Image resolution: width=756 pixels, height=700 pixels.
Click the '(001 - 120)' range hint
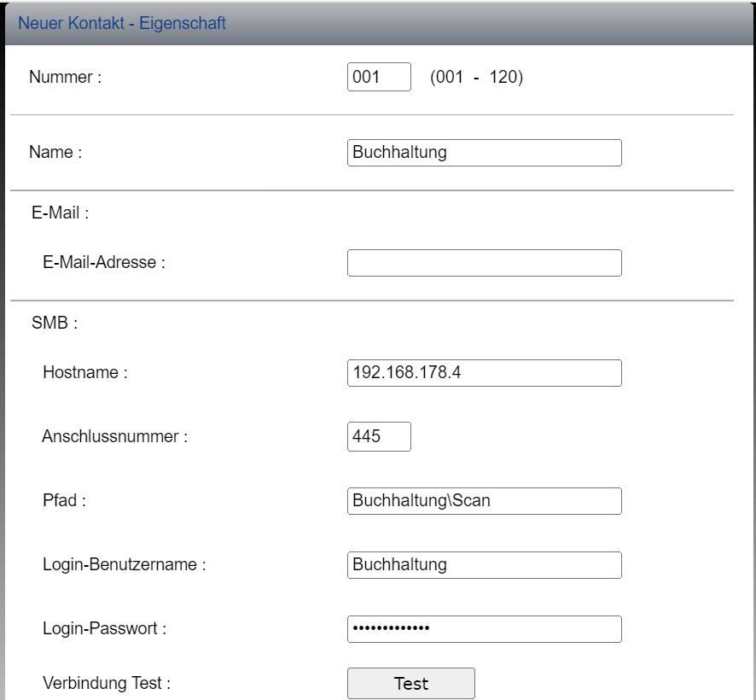click(476, 78)
